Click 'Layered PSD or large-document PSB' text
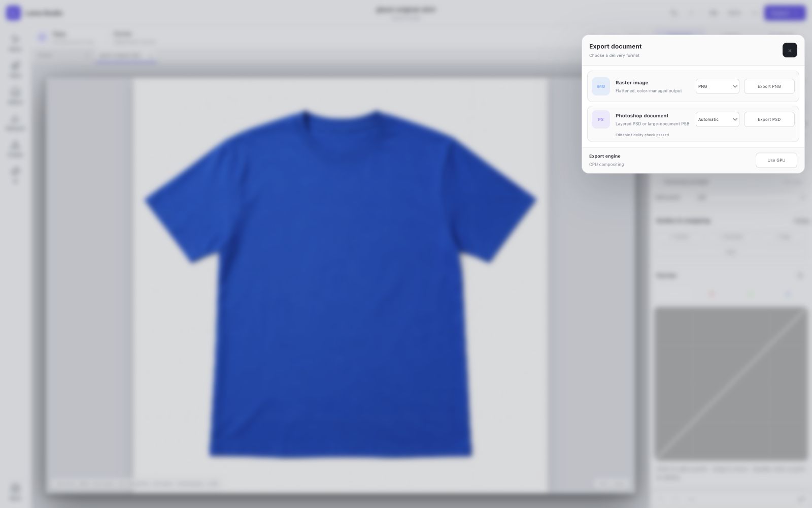Viewport: 812px width, 508px height. tap(652, 124)
